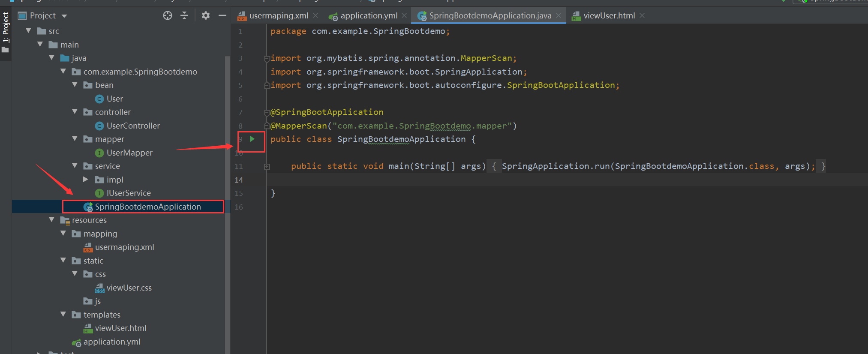Close the application.yml tab
The width and height of the screenshot is (868, 354).
(404, 16)
